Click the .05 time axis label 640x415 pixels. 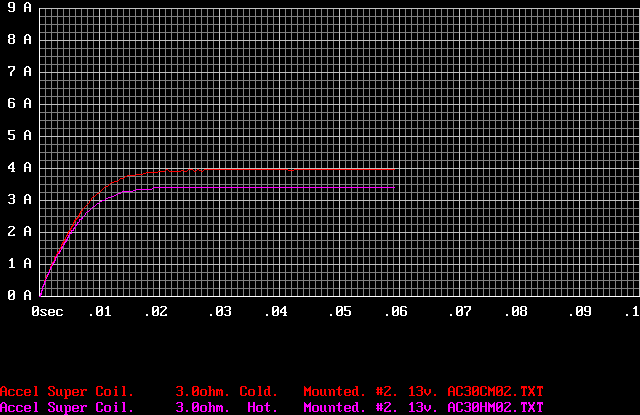340,312
